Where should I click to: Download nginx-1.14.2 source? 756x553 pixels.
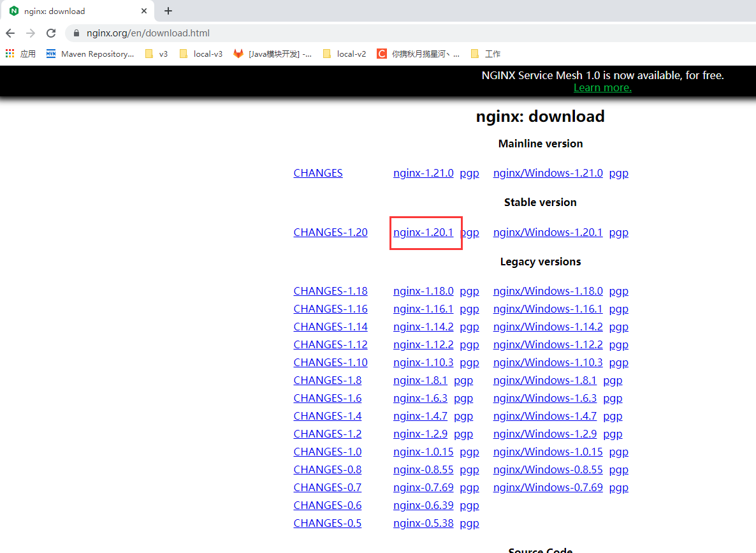pos(423,327)
